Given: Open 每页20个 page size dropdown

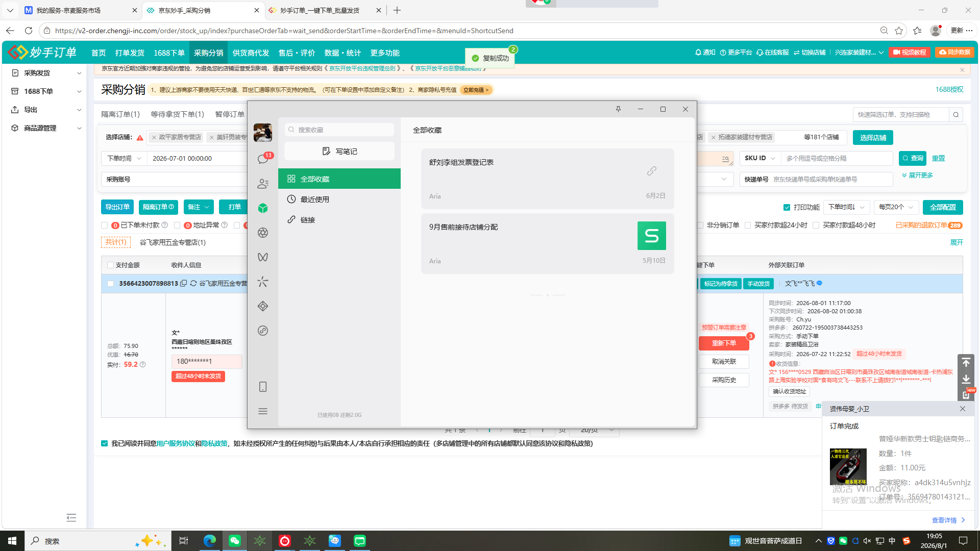Looking at the screenshot, I should (896, 207).
